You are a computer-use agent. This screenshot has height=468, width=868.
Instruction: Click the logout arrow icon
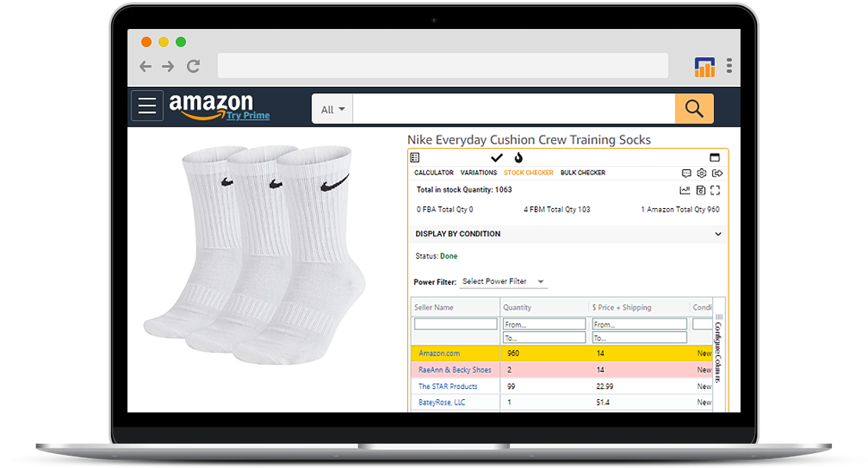(717, 174)
